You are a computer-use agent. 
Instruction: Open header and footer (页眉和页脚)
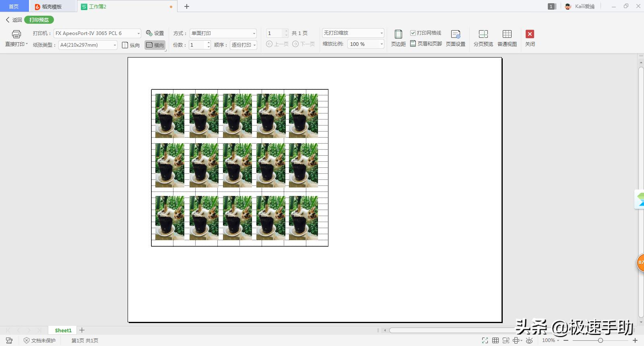pos(426,44)
